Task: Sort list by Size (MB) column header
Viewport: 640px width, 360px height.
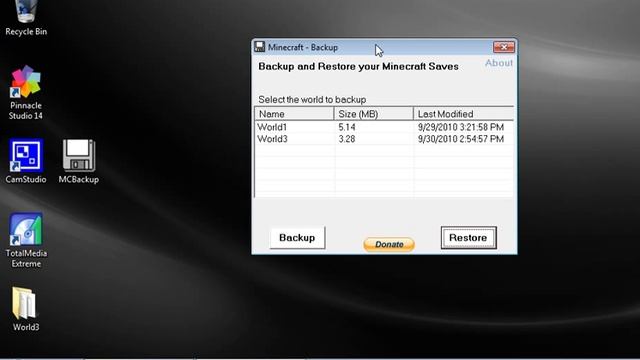Action: click(373, 113)
